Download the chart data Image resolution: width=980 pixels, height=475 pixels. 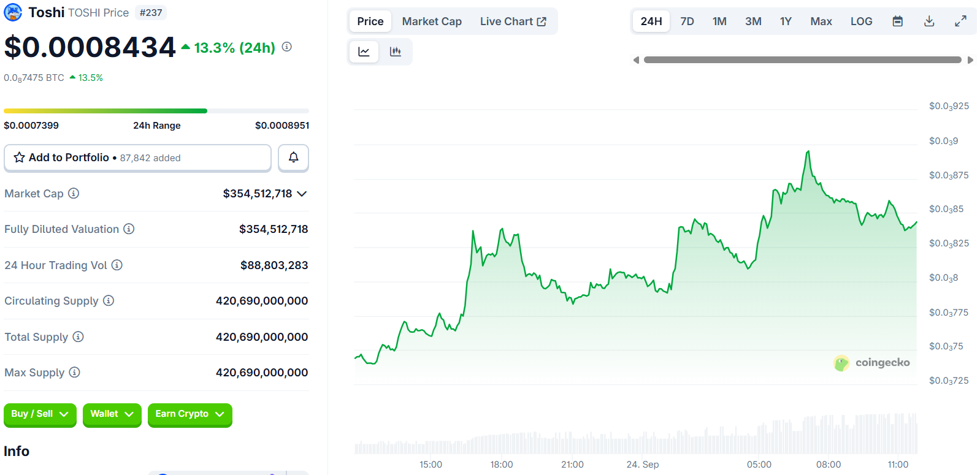click(x=929, y=21)
